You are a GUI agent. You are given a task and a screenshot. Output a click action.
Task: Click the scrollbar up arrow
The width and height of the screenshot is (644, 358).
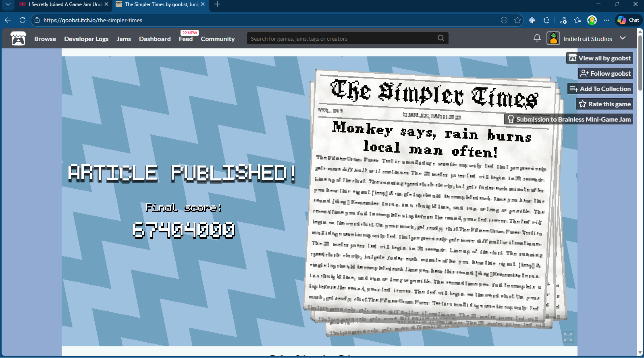pyautogui.click(x=640, y=31)
